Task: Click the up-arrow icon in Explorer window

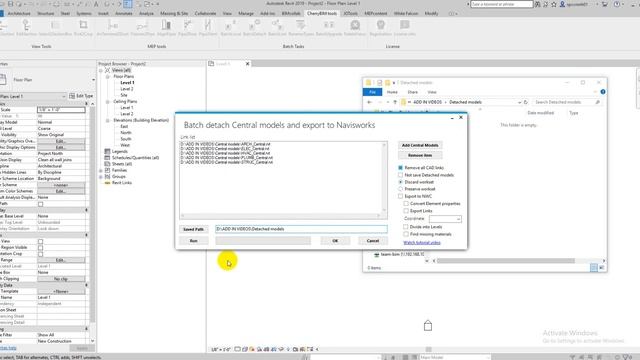Action: (x=395, y=102)
